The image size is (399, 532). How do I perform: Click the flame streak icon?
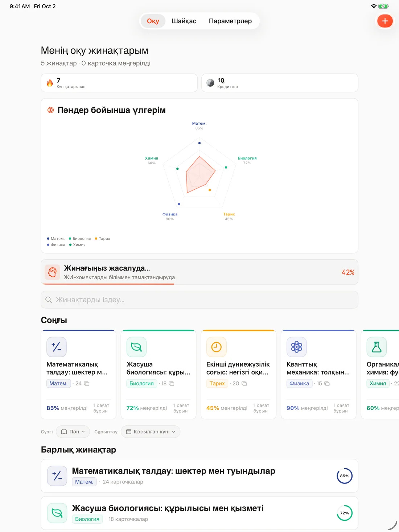[50, 83]
